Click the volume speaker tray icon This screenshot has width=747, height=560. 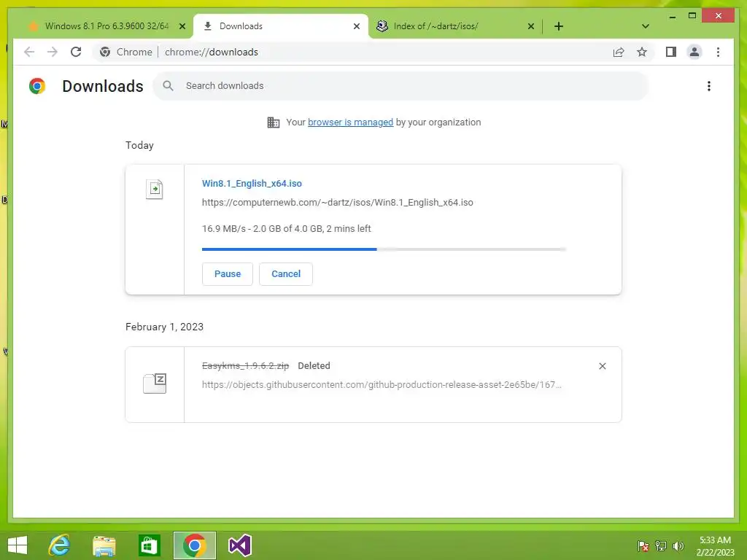pyautogui.click(x=678, y=545)
